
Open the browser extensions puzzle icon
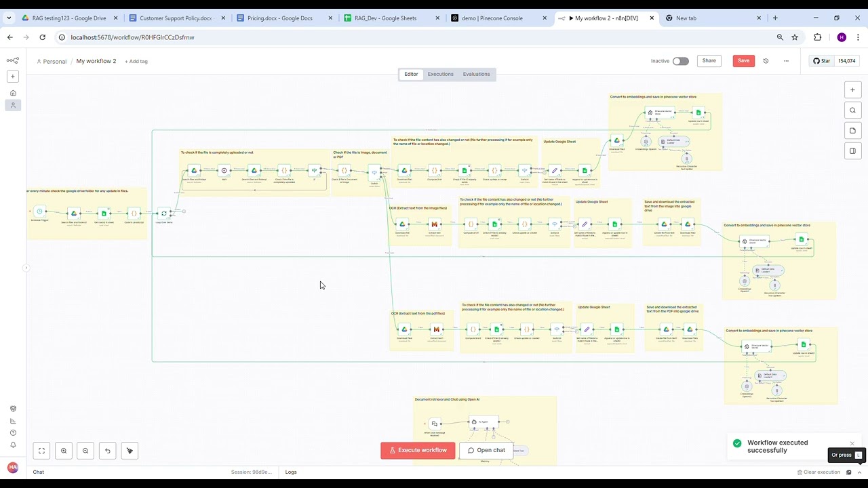click(817, 37)
